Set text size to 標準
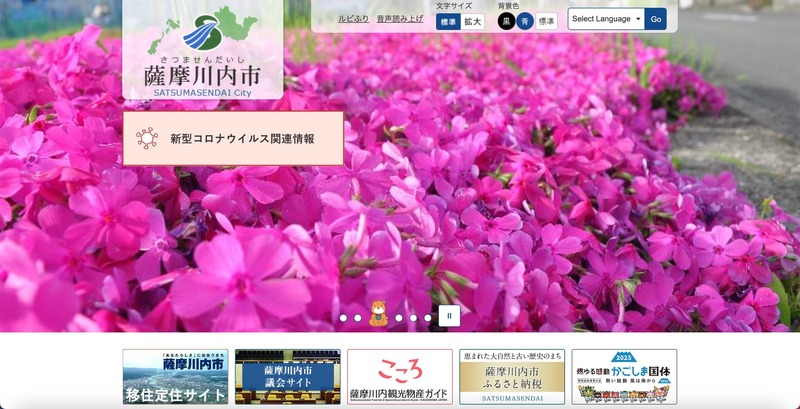The height and width of the screenshot is (409, 800). (447, 21)
